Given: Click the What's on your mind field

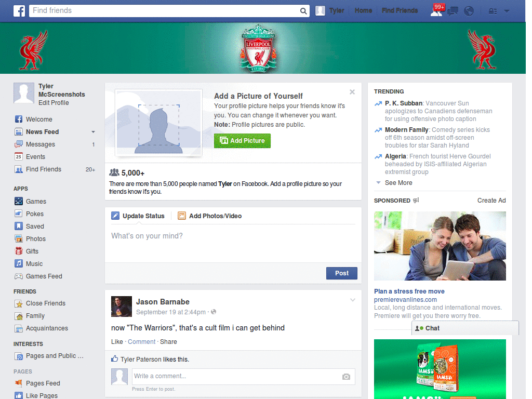Looking at the screenshot, I should (233, 243).
